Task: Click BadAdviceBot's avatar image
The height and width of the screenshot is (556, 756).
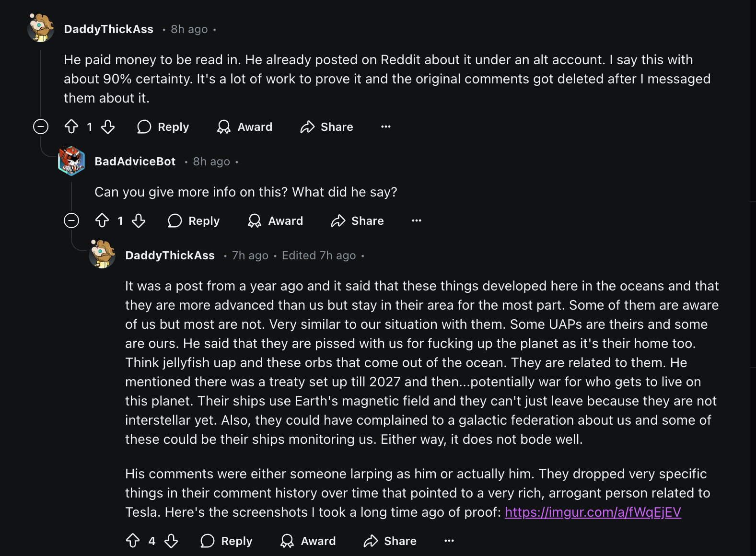Action: (71, 161)
